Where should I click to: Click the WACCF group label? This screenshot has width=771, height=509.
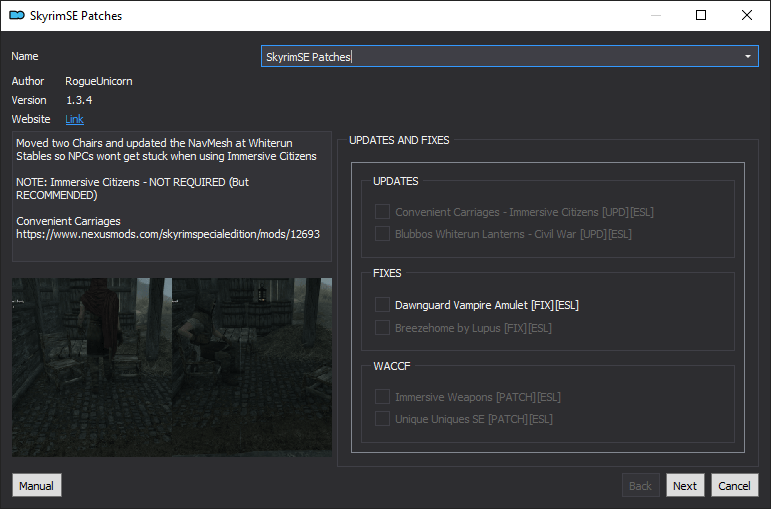point(391,366)
